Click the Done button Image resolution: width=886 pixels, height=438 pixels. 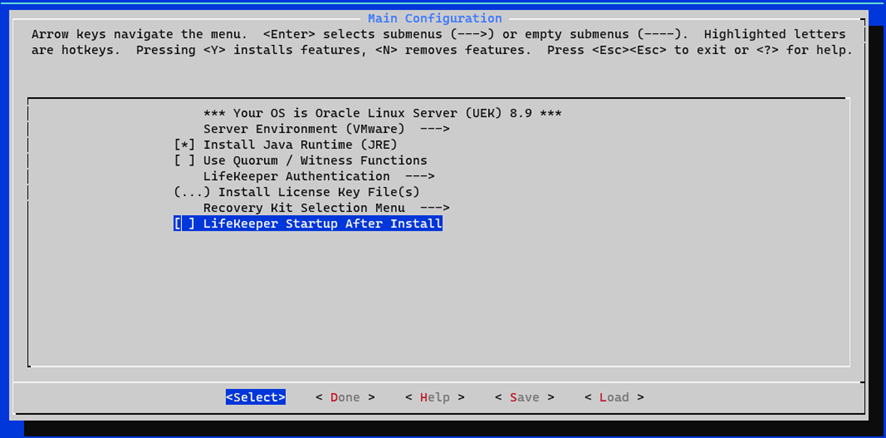tap(345, 397)
